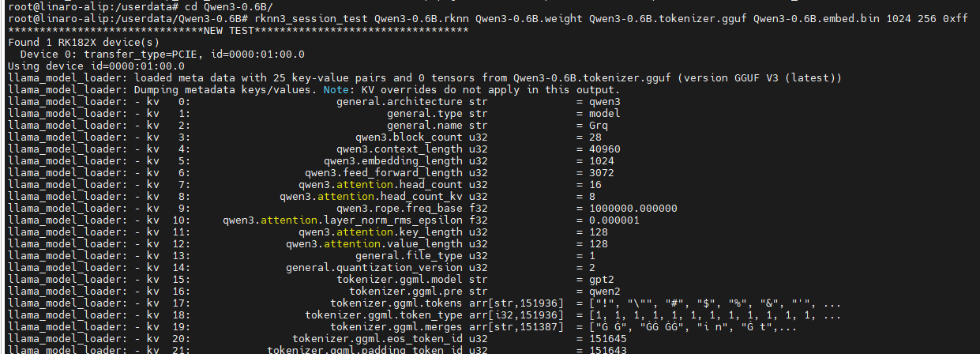Click the value 'qwen2' for tokenizer.ggml.pre
This screenshot has width=980, height=354.
point(605,291)
